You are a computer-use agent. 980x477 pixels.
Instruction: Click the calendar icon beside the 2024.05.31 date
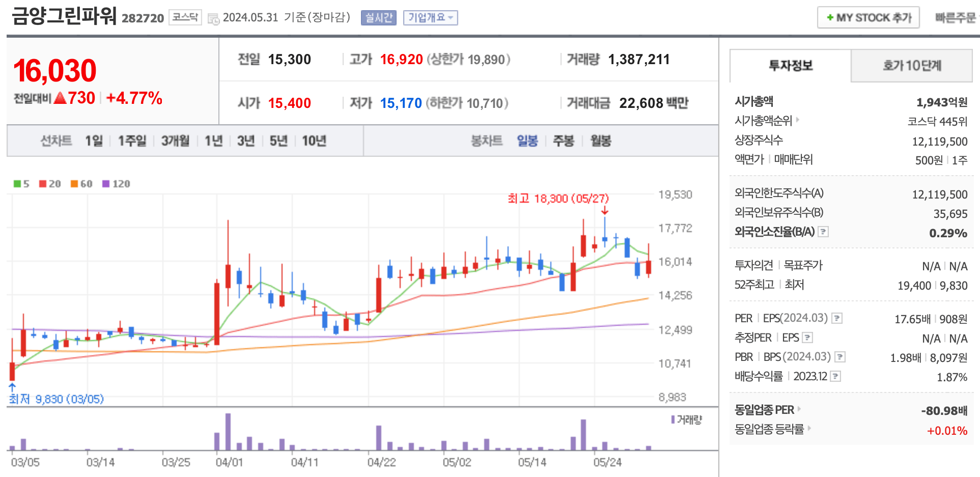pyautogui.click(x=213, y=19)
